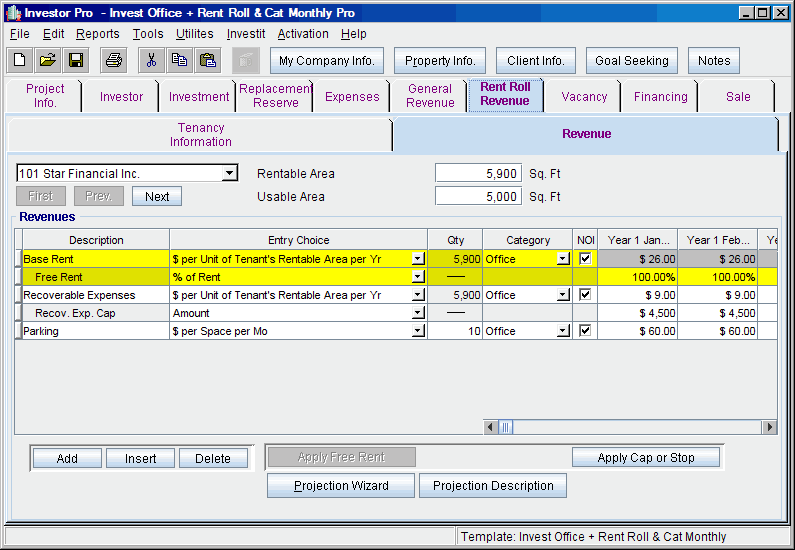Select the Free Rent Year 1 Feb 100.00% cell
795x550 pixels.
718,277
